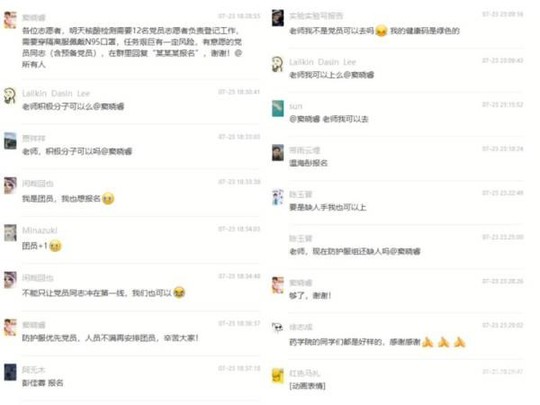Click the username sun
Viewport: 540px width, 405px height.
(295, 106)
